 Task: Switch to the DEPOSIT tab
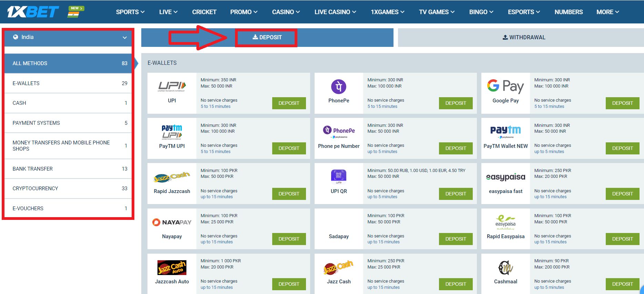coord(267,37)
